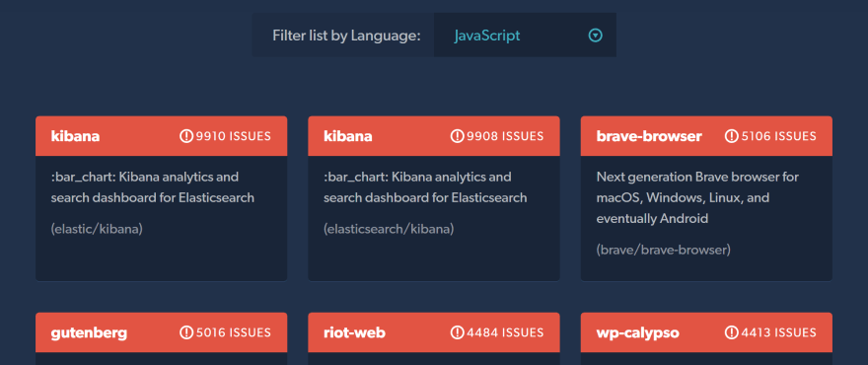Click the 9910 issues alert icon
Image resolution: width=868 pixels, height=365 pixels.
[x=186, y=136]
